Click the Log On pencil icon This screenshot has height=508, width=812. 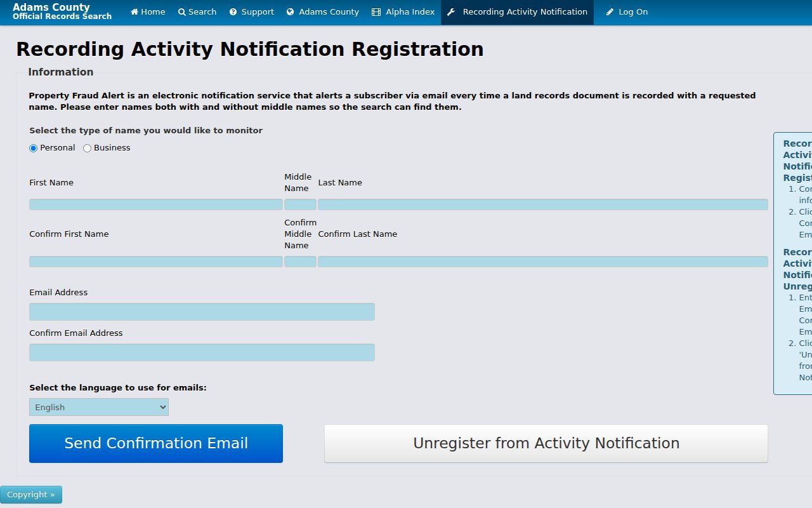click(610, 12)
